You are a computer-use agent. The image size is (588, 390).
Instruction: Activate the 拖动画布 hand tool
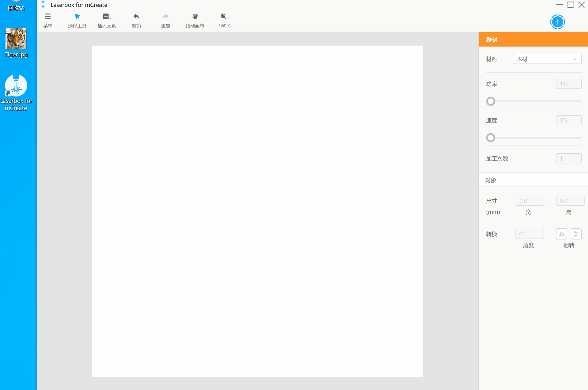click(195, 17)
